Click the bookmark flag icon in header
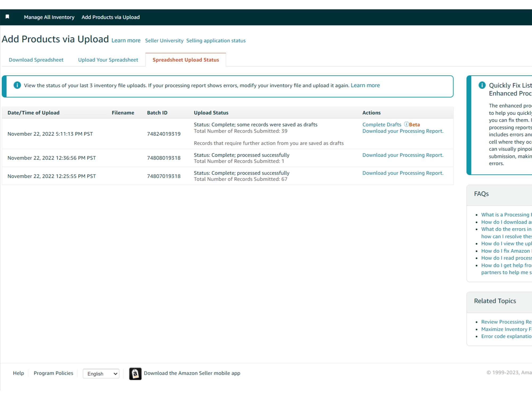The width and height of the screenshot is (532, 399). tap(7, 17)
